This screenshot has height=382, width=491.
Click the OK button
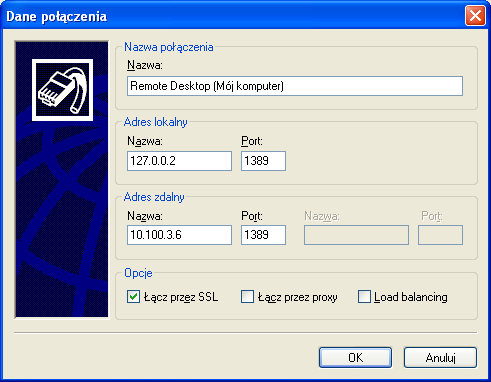(x=355, y=358)
